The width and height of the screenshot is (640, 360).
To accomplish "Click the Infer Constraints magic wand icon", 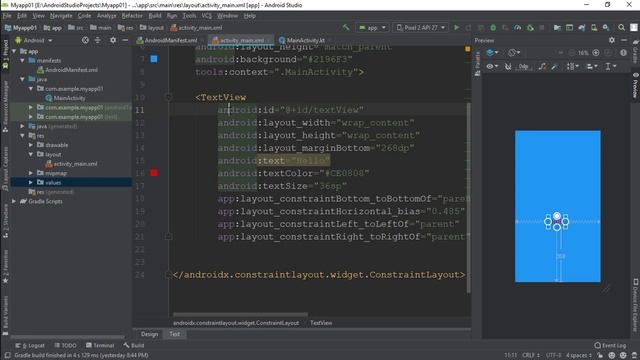I will [x=554, y=66].
